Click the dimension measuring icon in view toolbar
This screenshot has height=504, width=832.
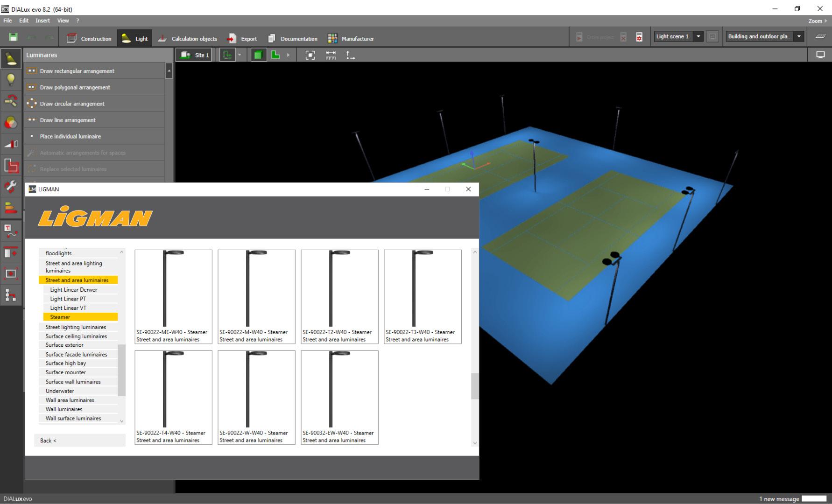pos(331,55)
